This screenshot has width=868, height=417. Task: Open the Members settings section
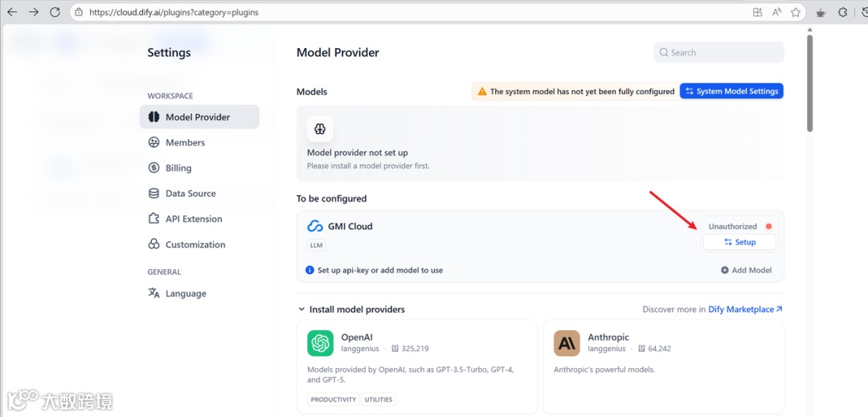click(x=185, y=143)
